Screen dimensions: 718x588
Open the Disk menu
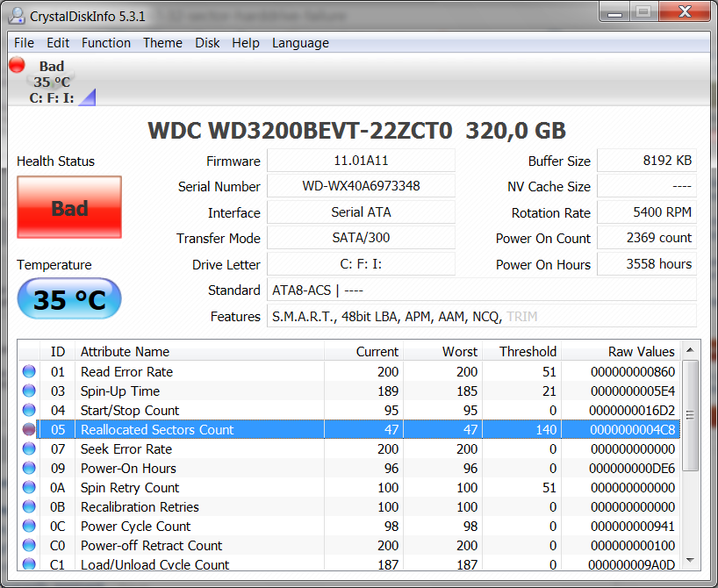(x=207, y=43)
